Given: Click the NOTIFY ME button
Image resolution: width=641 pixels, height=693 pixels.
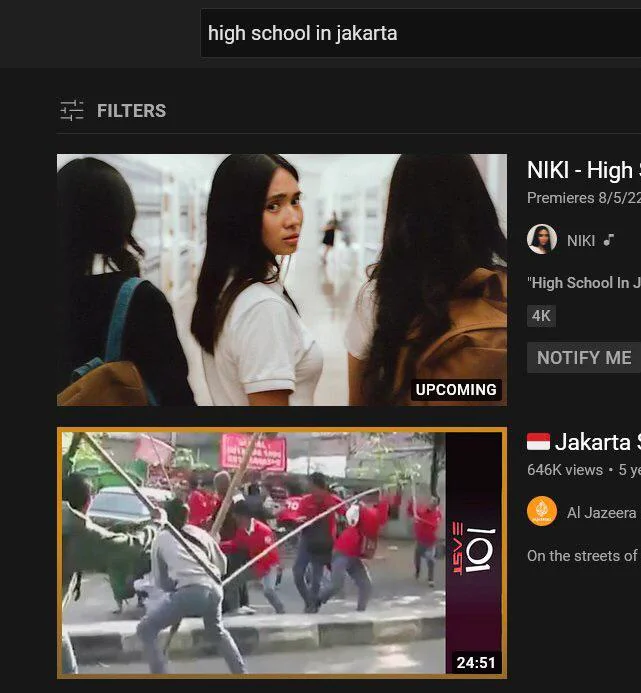Looking at the screenshot, I should (584, 358).
